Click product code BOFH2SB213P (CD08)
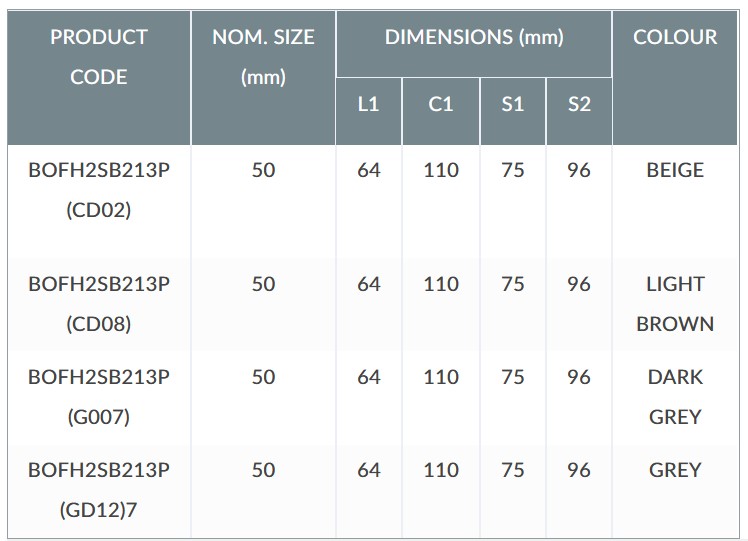The image size is (748, 541). click(99, 304)
